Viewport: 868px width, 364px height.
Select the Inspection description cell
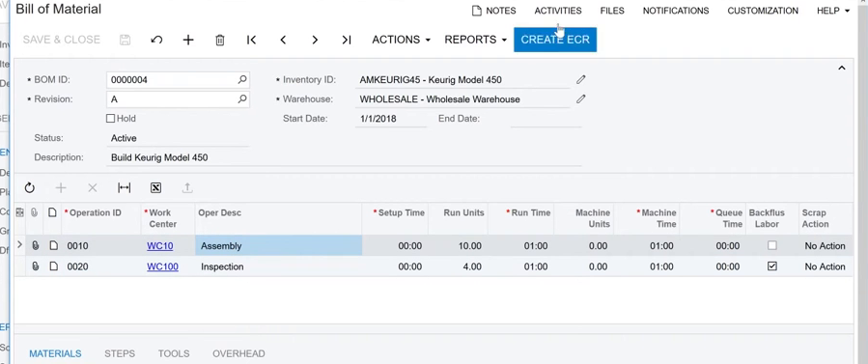pos(278,266)
